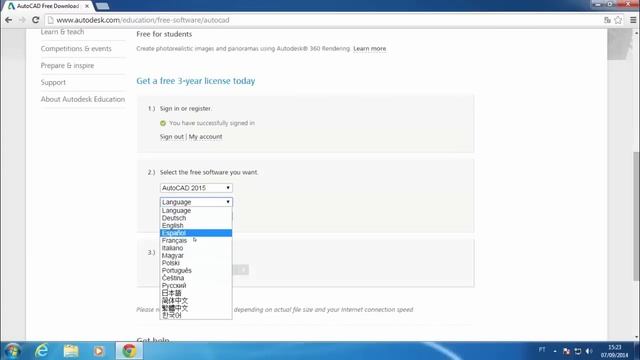Open the network tray icon
The image size is (640, 360).
point(578,351)
